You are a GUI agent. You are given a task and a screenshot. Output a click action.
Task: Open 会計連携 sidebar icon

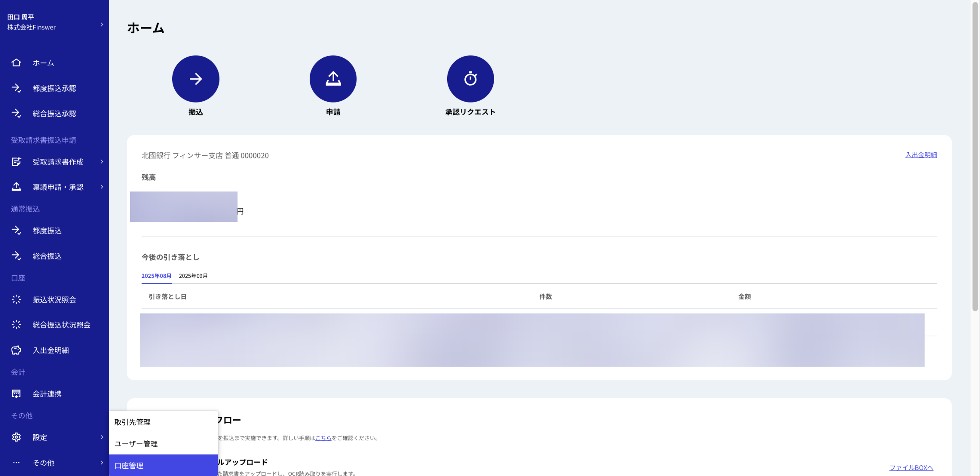[16, 394]
